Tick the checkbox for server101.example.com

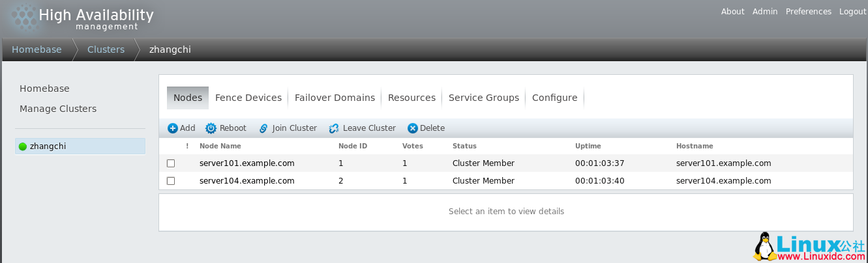point(171,163)
